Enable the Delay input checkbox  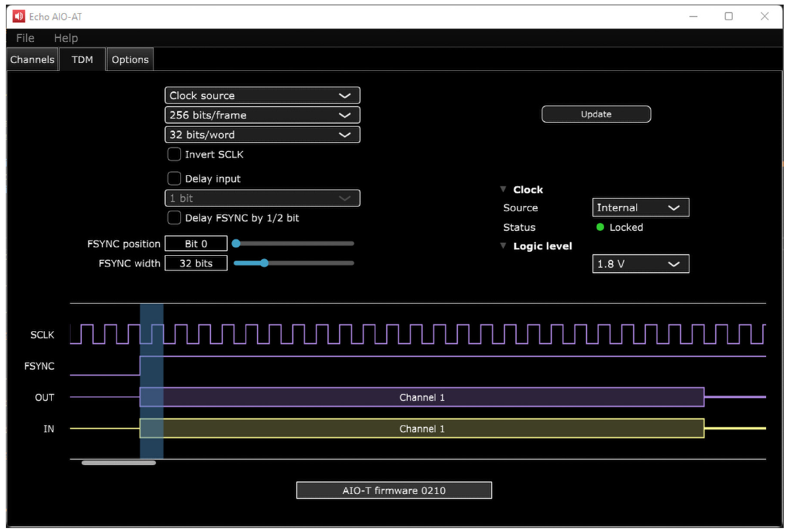pos(174,178)
